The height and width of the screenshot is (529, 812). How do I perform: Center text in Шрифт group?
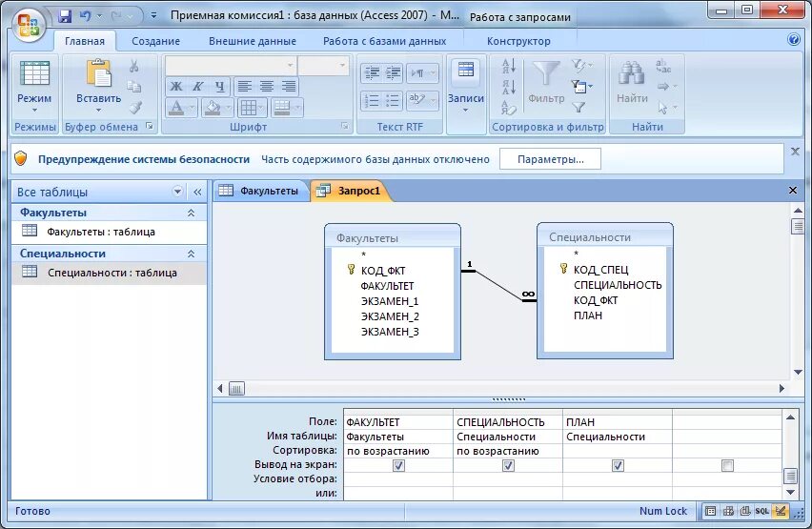pos(267,87)
